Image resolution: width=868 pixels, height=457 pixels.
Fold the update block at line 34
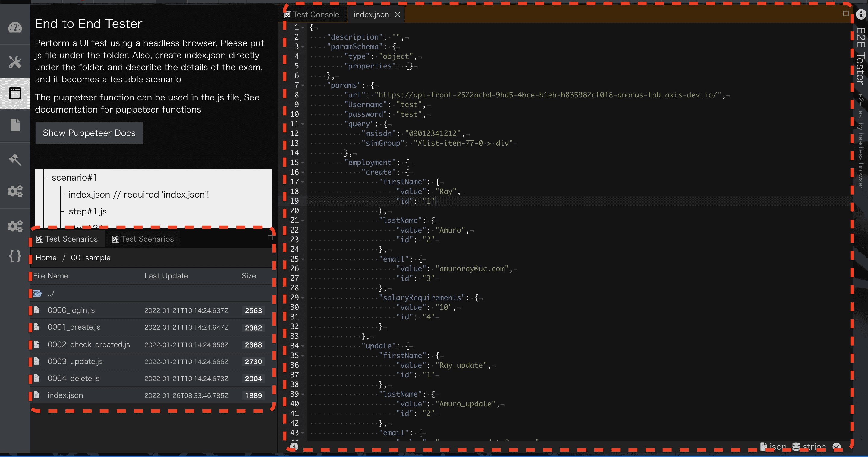(303, 346)
